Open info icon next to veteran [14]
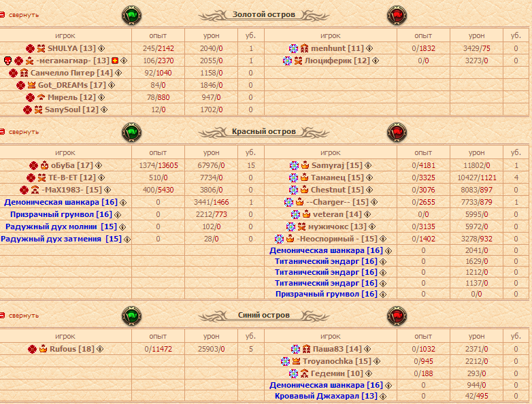This screenshot has height=404, width=532. point(367,214)
